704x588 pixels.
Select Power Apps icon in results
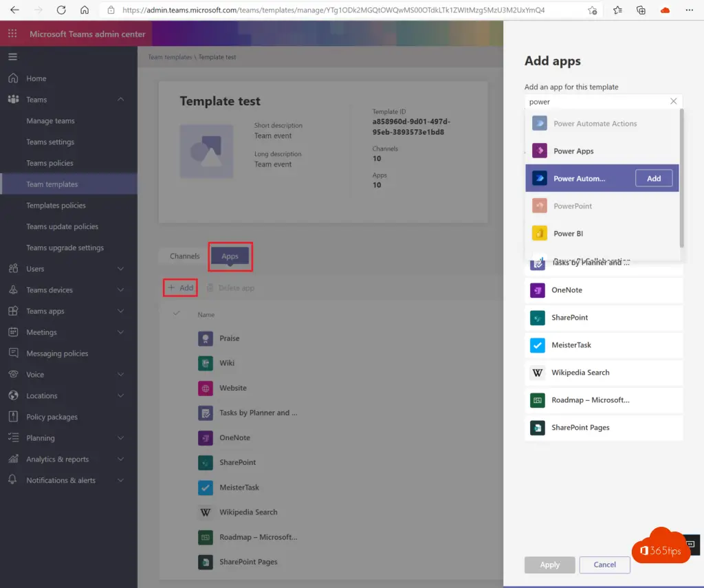point(539,151)
